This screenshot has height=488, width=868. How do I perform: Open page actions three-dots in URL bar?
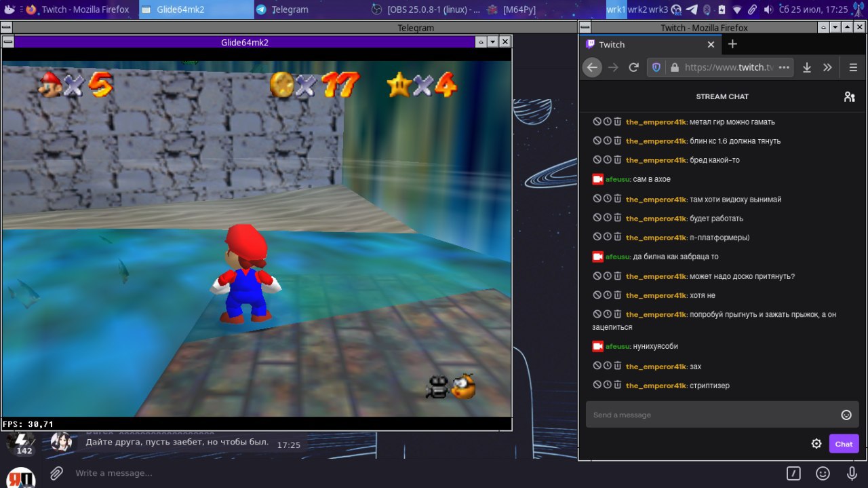tap(784, 67)
